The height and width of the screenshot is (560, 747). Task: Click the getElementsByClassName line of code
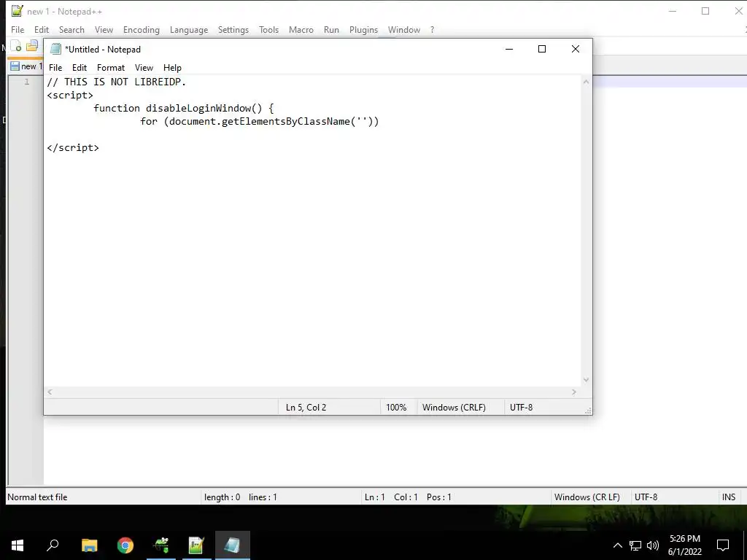(259, 122)
